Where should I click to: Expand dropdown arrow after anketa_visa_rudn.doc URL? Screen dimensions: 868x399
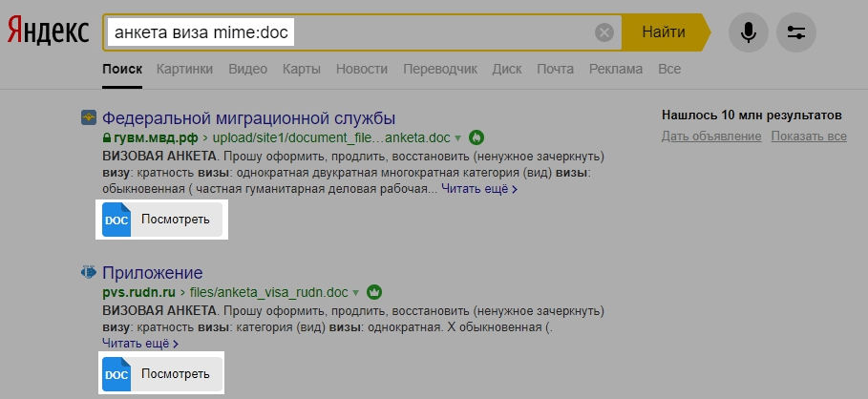tap(356, 292)
